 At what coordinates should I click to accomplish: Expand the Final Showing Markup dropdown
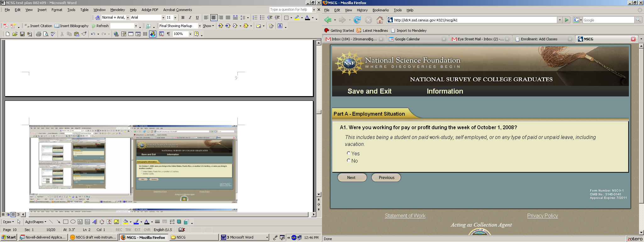click(199, 26)
